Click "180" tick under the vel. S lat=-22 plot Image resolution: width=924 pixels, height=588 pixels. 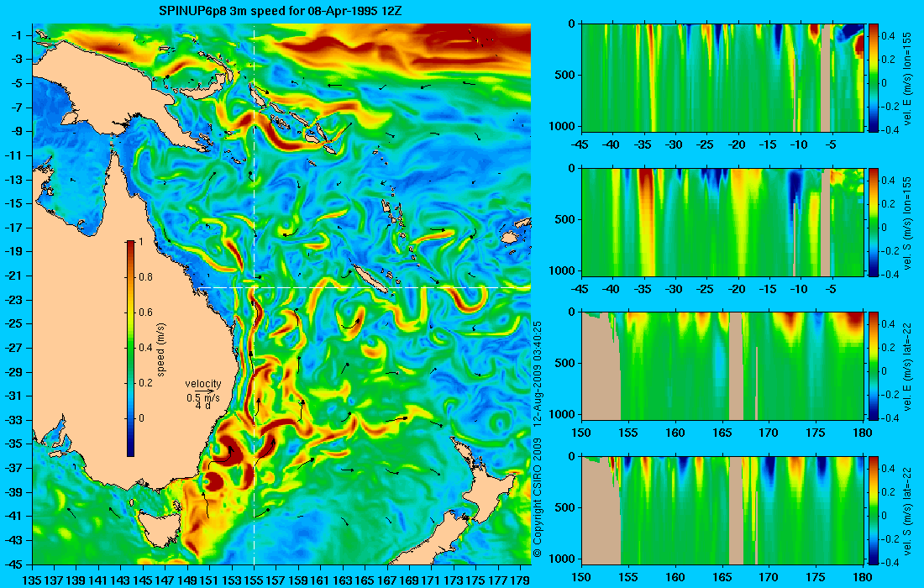point(863,577)
